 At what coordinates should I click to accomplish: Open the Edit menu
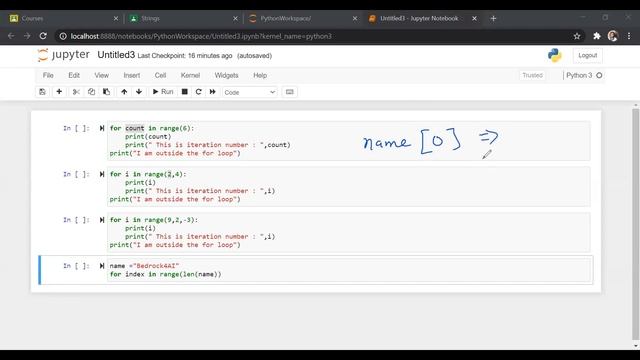tap(74, 75)
